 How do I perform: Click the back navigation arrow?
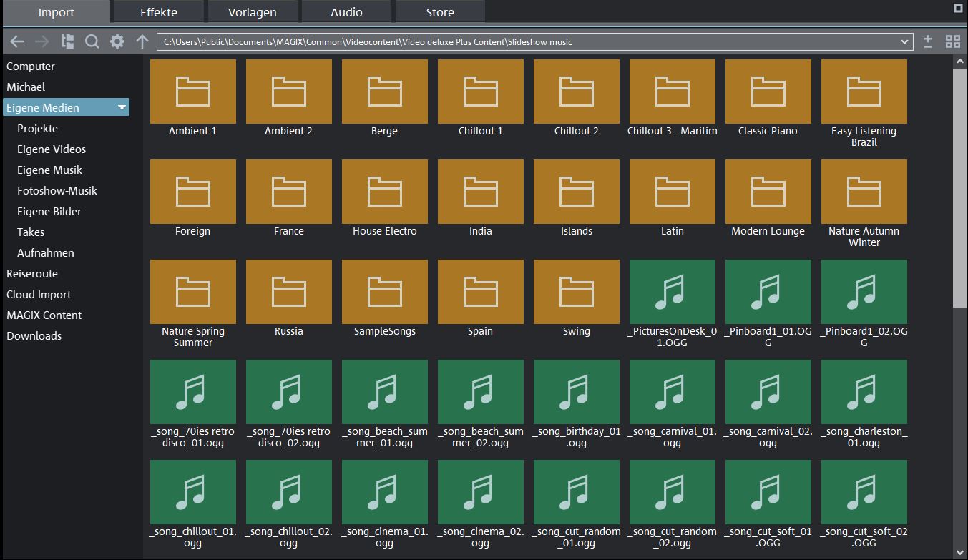point(17,41)
